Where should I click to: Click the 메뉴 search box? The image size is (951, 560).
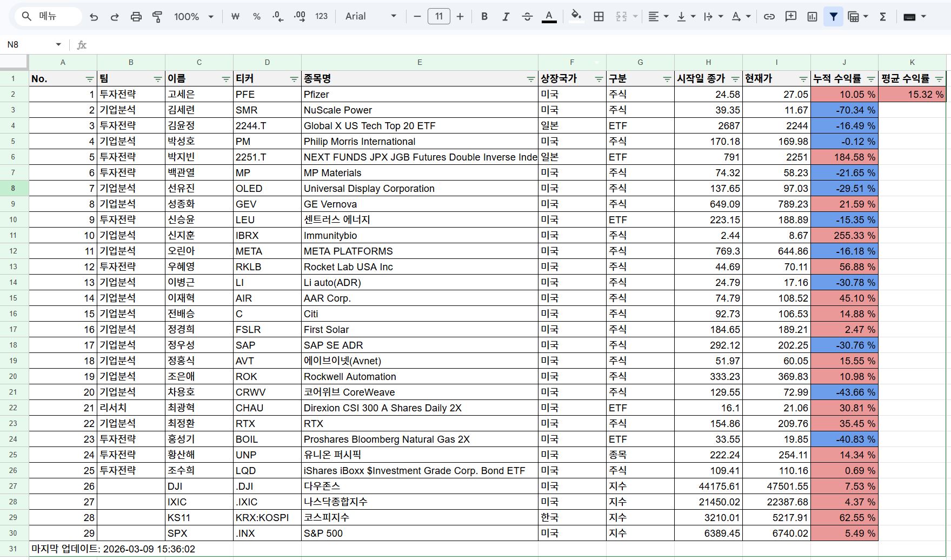(49, 17)
